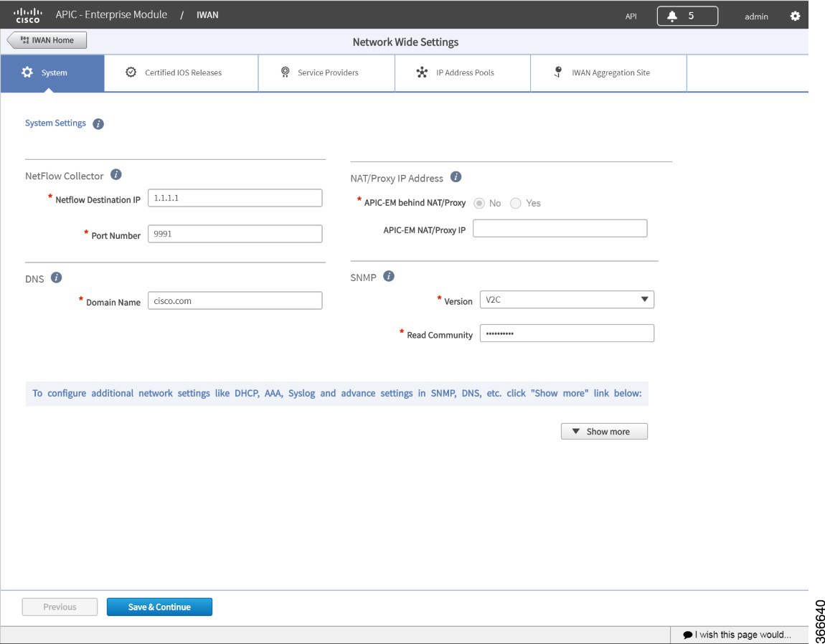Switch to the IP Address Pools tab
Viewport: 825px width, 644px height.
click(x=463, y=73)
